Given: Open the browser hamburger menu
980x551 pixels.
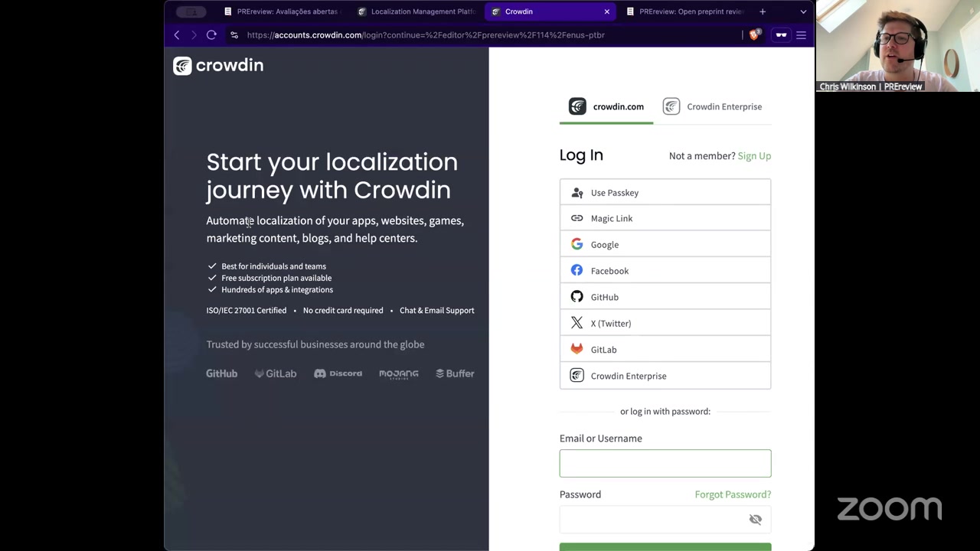Looking at the screenshot, I should click(x=801, y=34).
